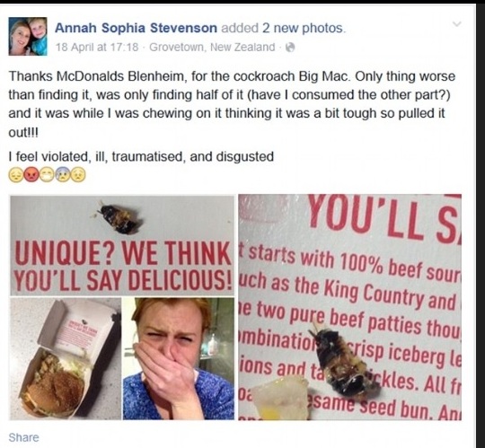Open the Big Mac in box photo
The height and width of the screenshot is (448, 485).
66,358
